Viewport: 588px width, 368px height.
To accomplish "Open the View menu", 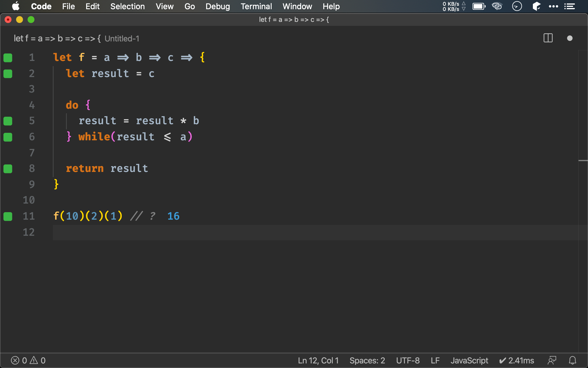I will [165, 6].
